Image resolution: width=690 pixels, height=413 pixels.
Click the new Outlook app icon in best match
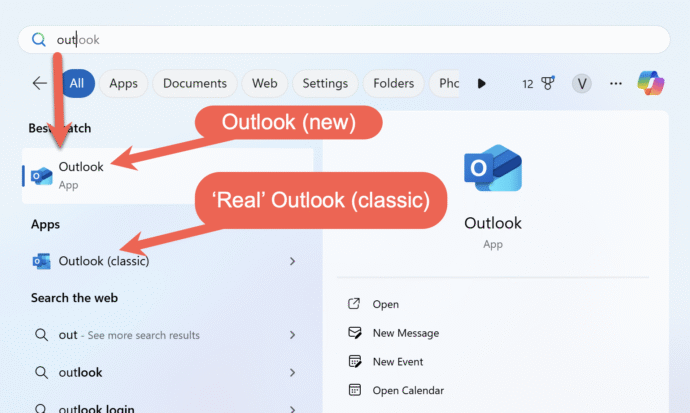tap(42, 176)
